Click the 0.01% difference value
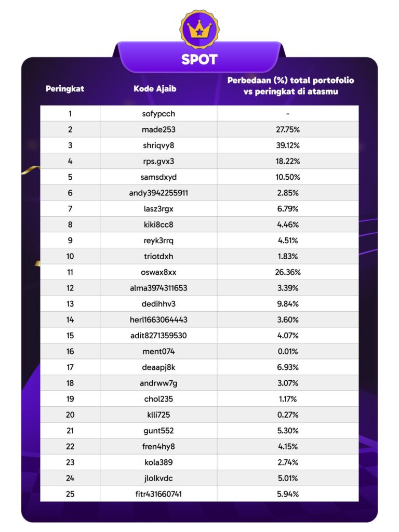399x532 pixels. pyautogui.click(x=287, y=351)
